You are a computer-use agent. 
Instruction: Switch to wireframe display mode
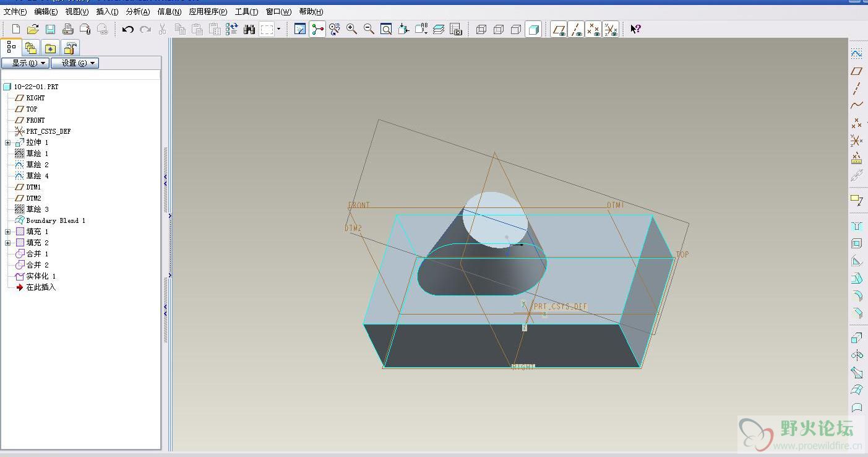pos(481,29)
